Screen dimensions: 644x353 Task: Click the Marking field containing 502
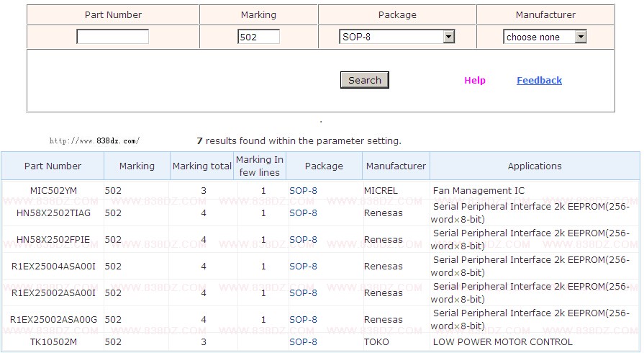258,37
